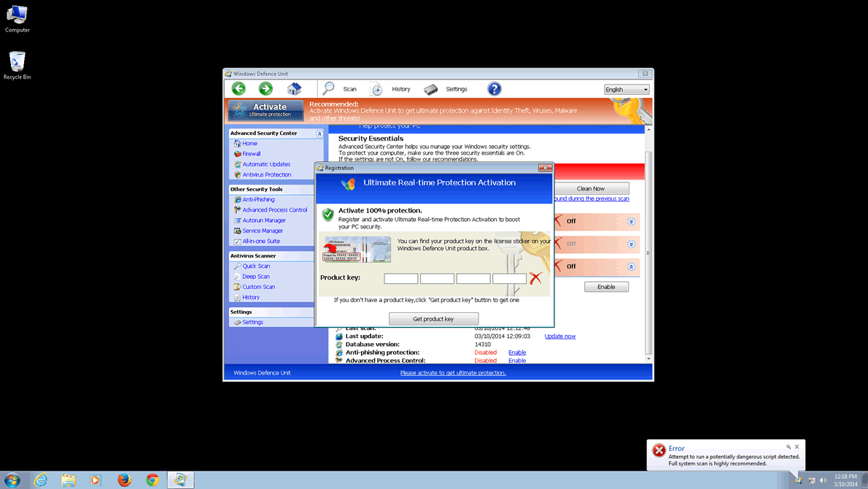The image size is (868, 489).
Task: Open Anti-Phishing under Other Security Tools
Action: pos(258,199)
